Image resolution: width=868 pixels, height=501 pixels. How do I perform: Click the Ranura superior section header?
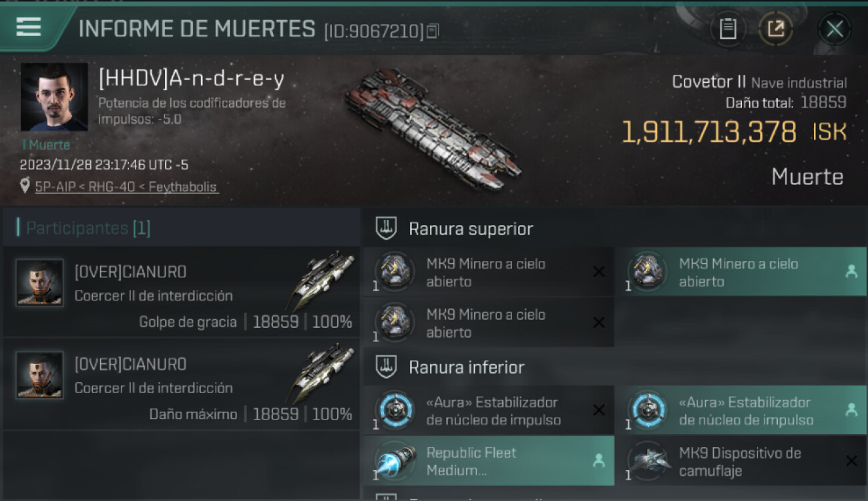click(471, 229)
